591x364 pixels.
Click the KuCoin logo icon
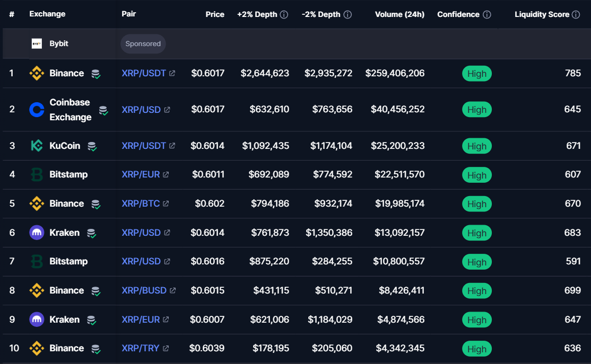pos(37,146)
